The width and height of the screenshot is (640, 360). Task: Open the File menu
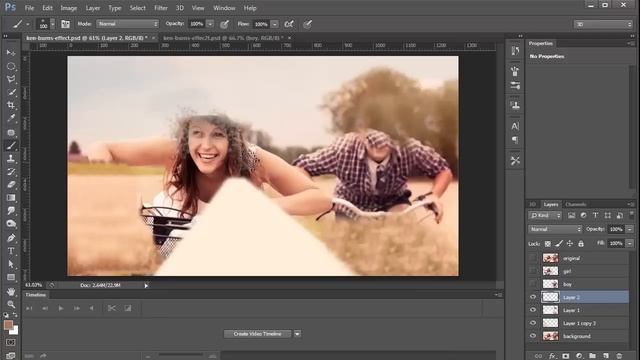(29, 8)
